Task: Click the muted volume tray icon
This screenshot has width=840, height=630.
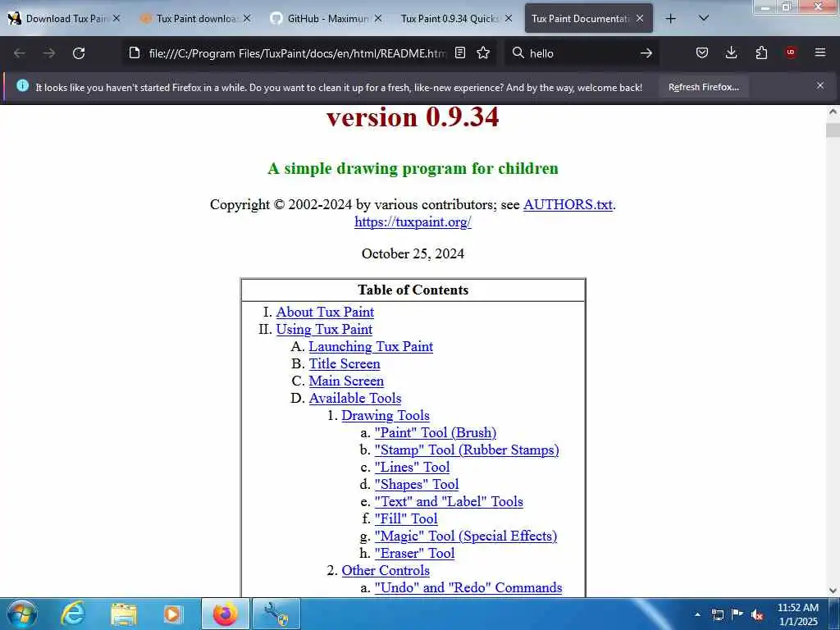Action: (x=757, y=614)
